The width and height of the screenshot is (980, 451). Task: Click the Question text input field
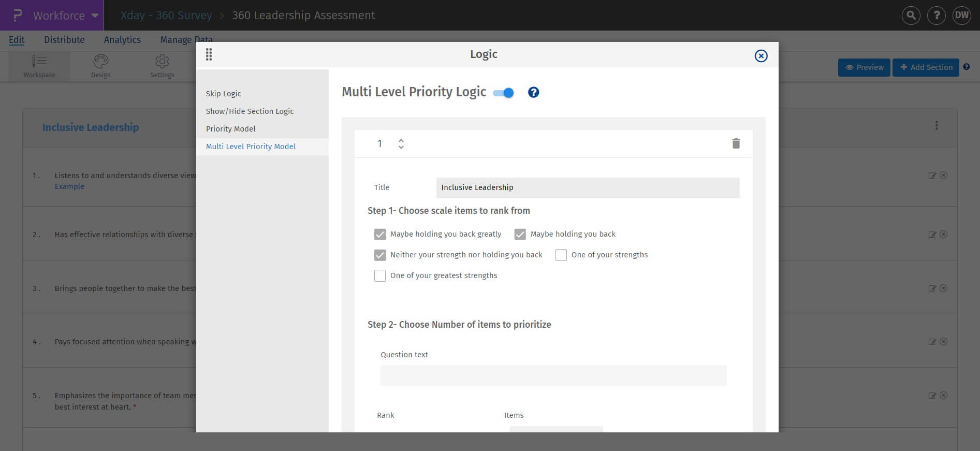tap(553, 375)
